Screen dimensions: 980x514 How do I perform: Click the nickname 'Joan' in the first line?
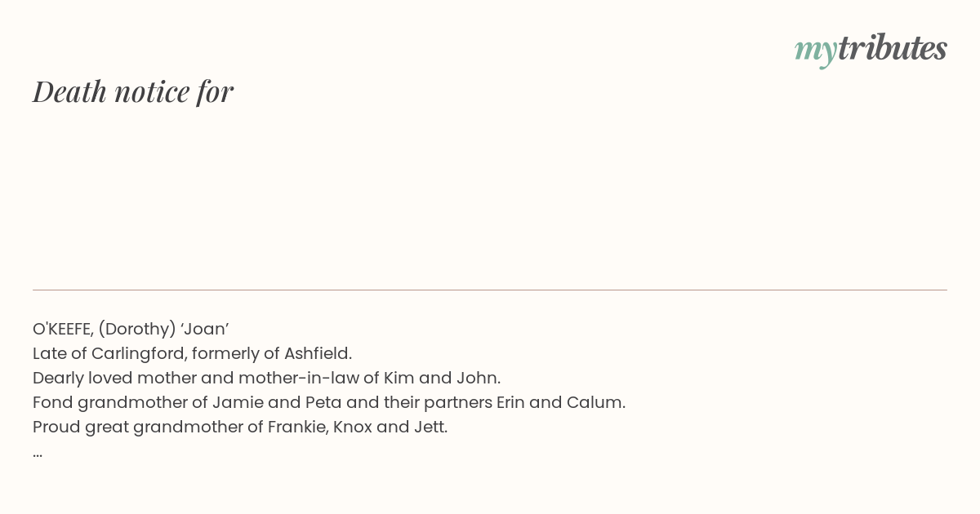(204, 329)
